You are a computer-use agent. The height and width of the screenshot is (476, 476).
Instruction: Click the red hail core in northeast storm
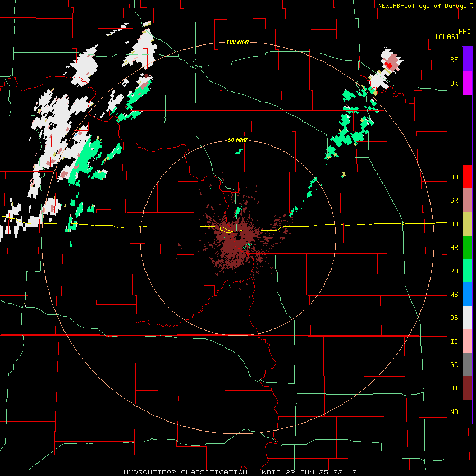pos(389,65)
